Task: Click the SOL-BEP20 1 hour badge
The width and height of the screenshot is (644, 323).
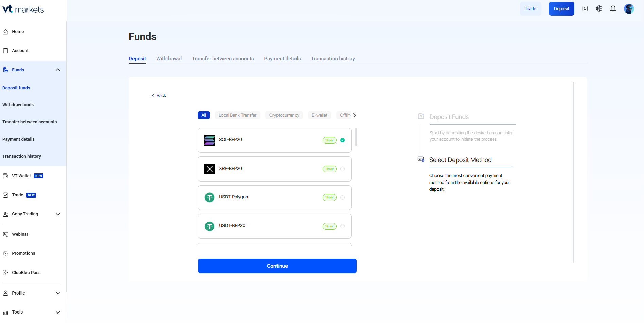Action: [329, 140]
